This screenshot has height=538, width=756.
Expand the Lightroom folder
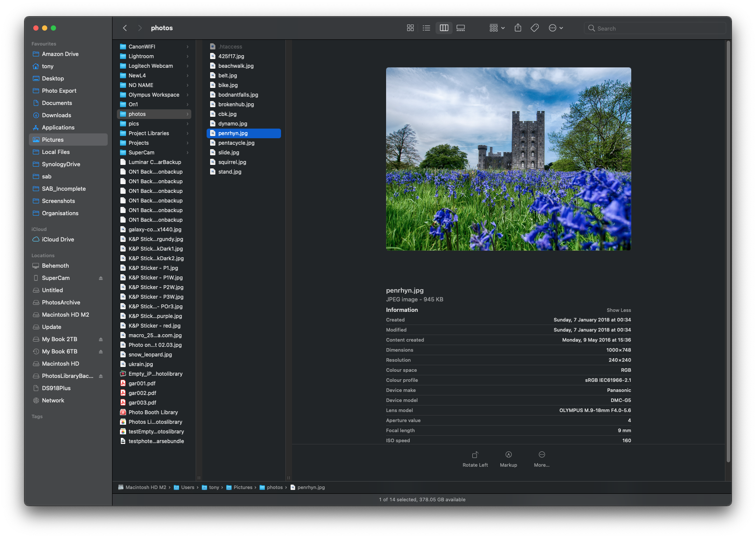pyautogui.click(x=141, y=56)
